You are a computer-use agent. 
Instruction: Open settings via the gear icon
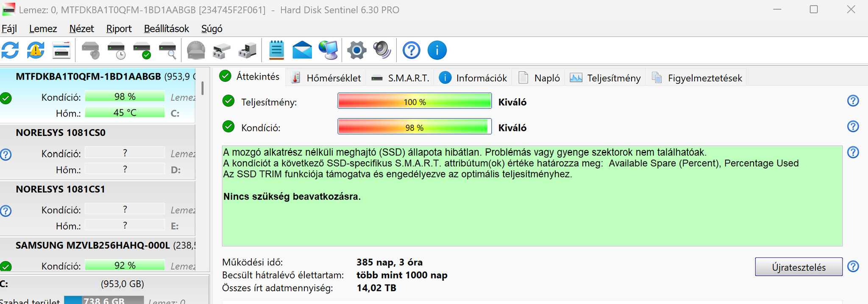coord(356,50)
